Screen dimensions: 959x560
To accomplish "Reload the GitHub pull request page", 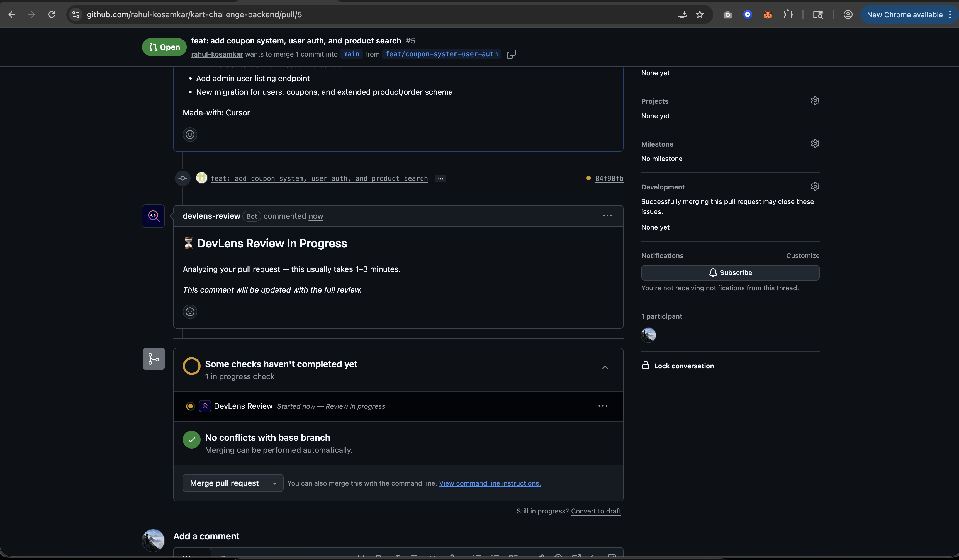I will 52,14.
